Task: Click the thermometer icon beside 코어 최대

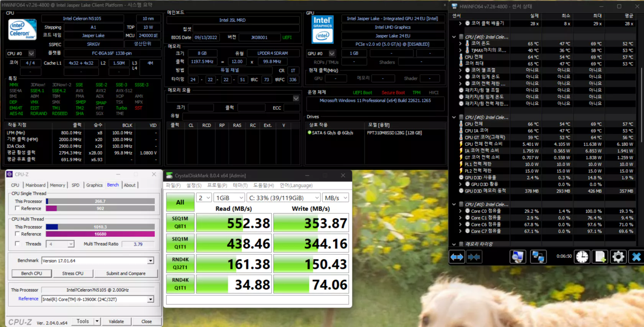Action: tap(461, 63)
